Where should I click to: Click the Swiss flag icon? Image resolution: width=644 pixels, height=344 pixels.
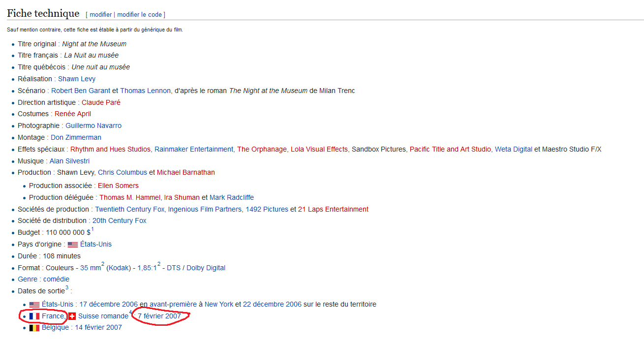pyautogui.click(x=72, y=316)
